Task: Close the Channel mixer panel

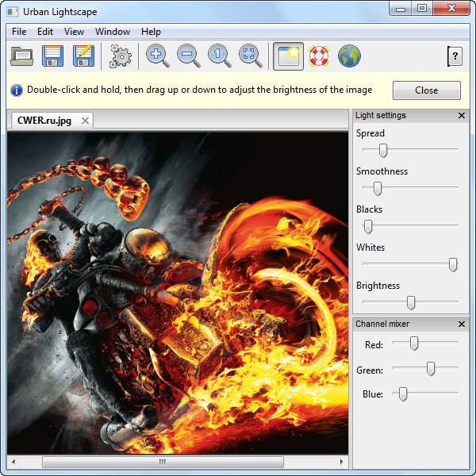Action: point(462,324)
